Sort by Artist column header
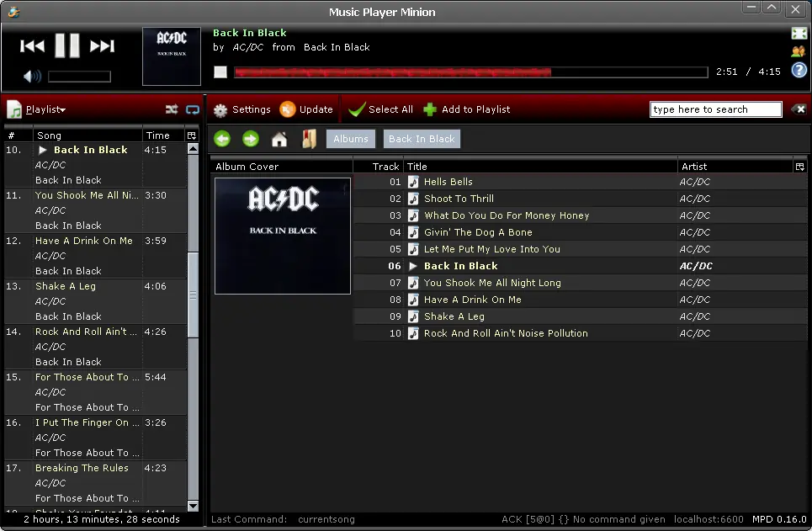This screenshot has height=531, width=812. [x=735, y=167]
